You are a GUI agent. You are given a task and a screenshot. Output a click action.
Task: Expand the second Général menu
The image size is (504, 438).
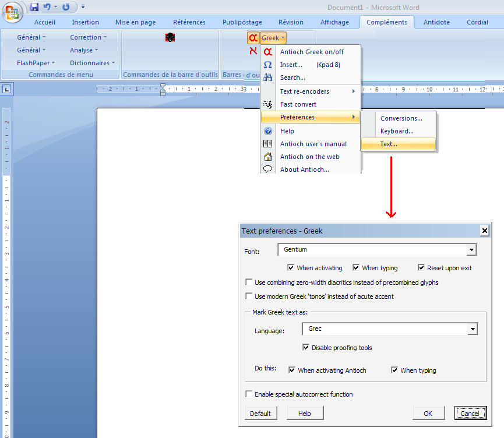[x=31, y=50]
